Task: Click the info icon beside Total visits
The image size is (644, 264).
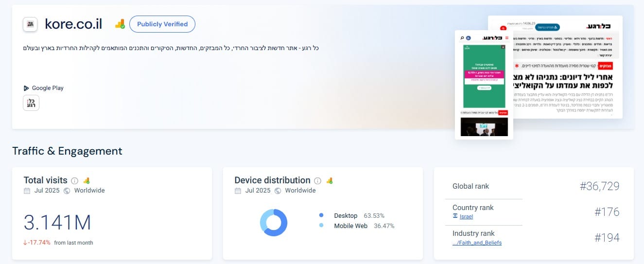Action: [x=75, y=180]
